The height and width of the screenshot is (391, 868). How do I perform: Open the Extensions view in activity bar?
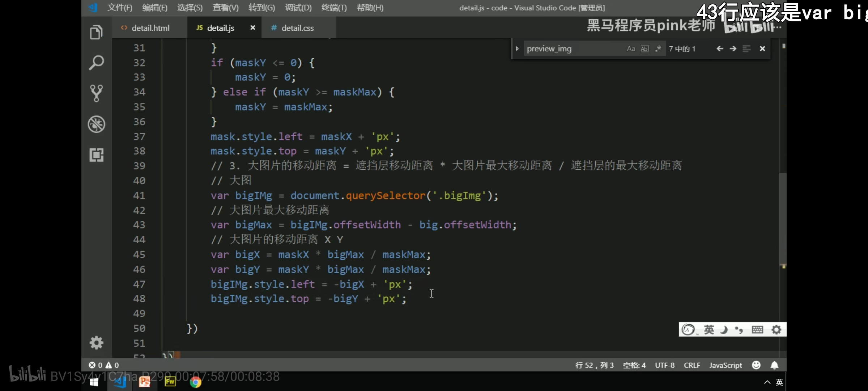(96, 155)
